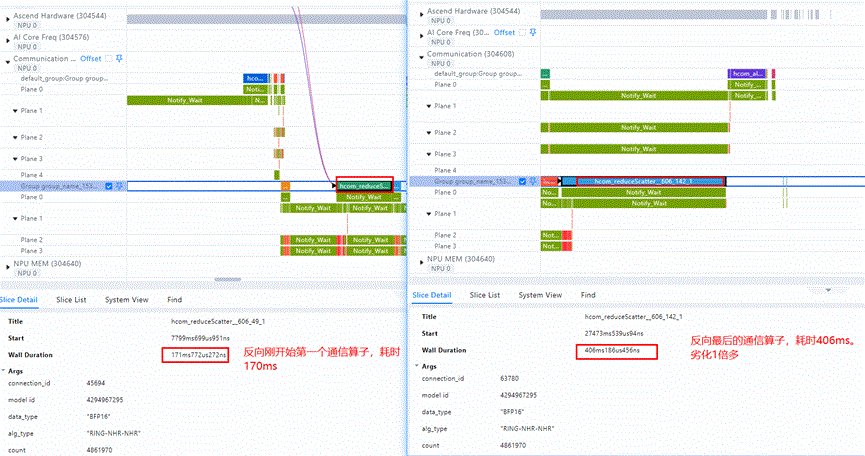Select the blue hco... slice in left default_group row
The image size is (865, 456).
click(x=255, y=78)
